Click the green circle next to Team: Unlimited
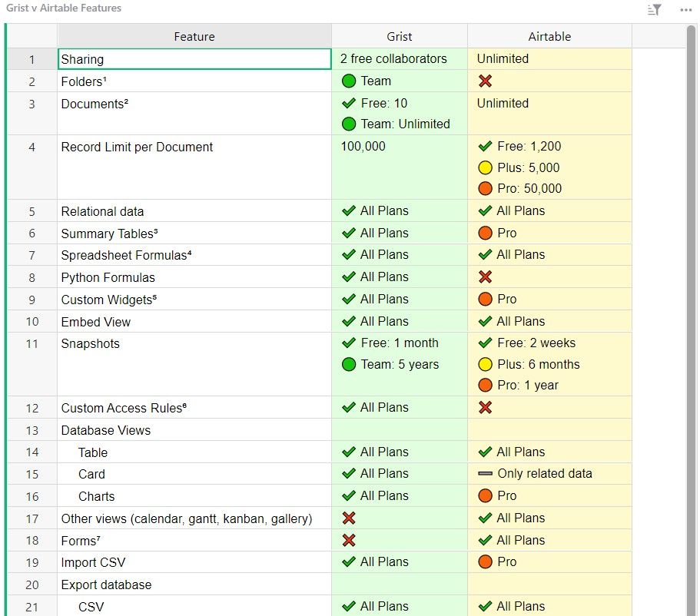The image size is (700, 616). (349, 124)
